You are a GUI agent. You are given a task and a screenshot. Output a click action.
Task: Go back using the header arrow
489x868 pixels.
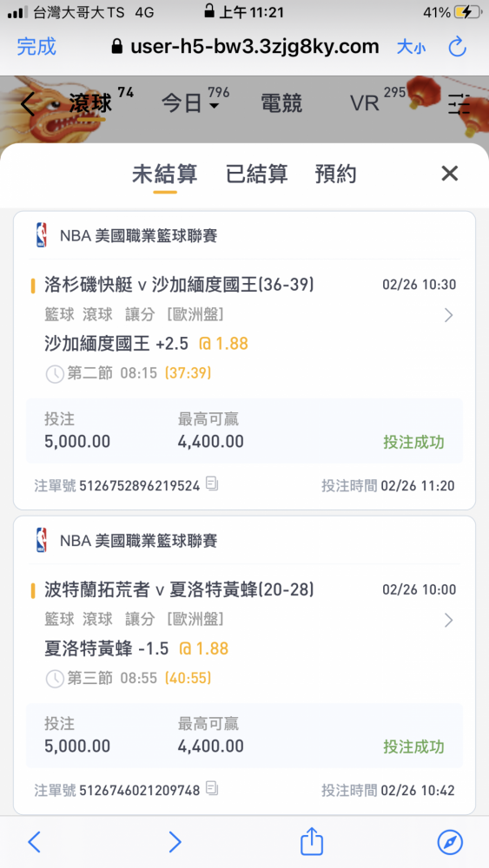coord(27,103)
